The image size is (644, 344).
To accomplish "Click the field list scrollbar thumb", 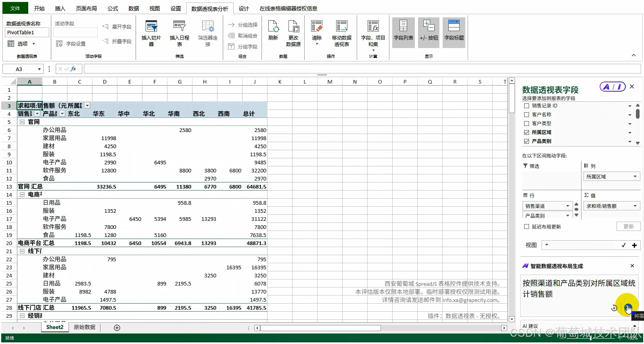I will point(638,113).
